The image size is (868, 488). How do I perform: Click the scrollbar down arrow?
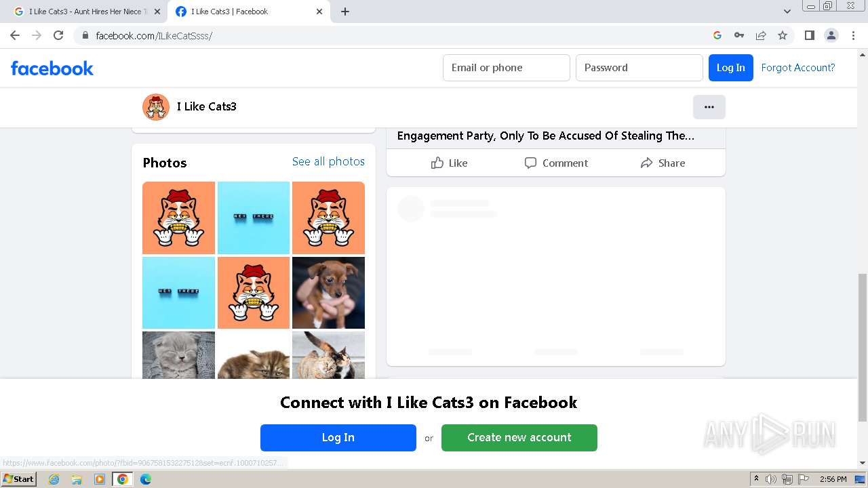pos(863,463)
